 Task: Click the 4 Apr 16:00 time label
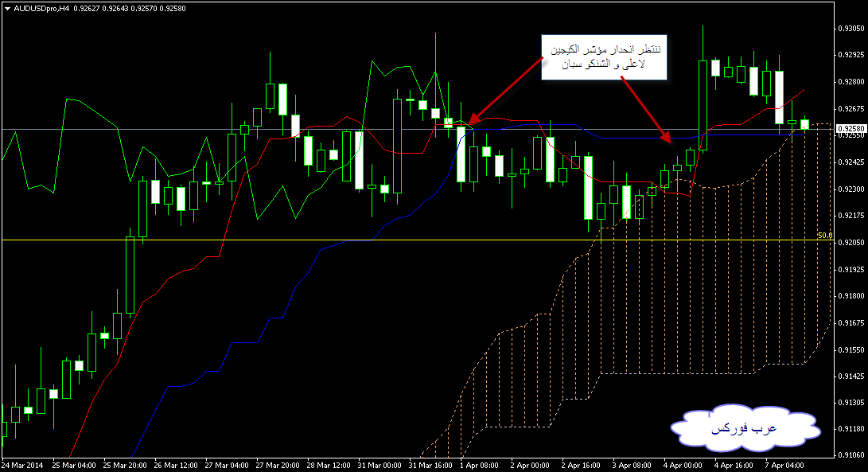tap(734, 466)
